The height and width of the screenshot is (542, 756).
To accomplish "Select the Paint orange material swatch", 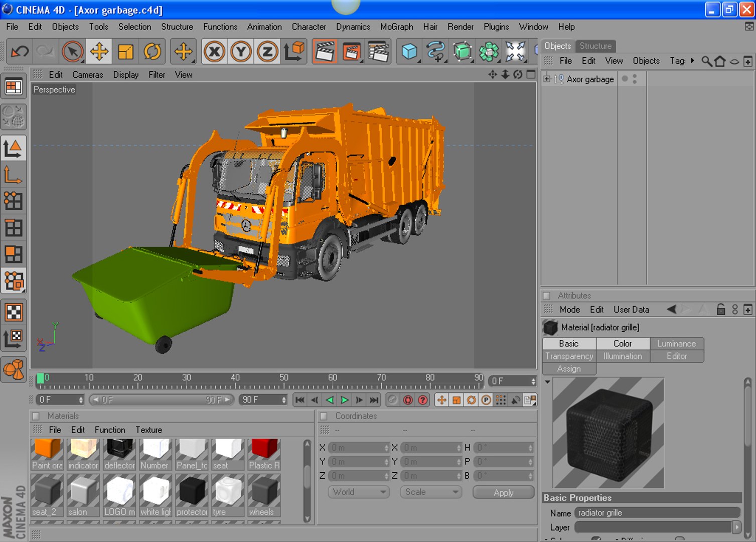I will pos(48,454).
